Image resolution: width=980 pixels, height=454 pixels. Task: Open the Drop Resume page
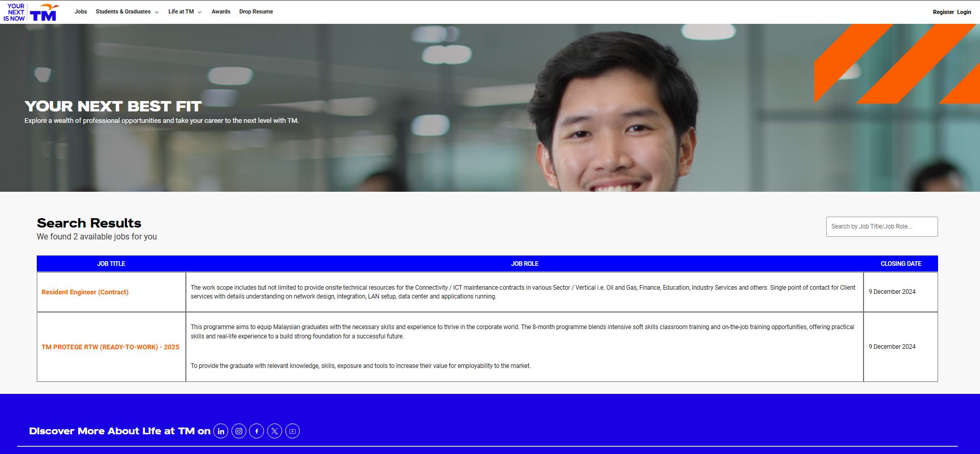point(256,11)
